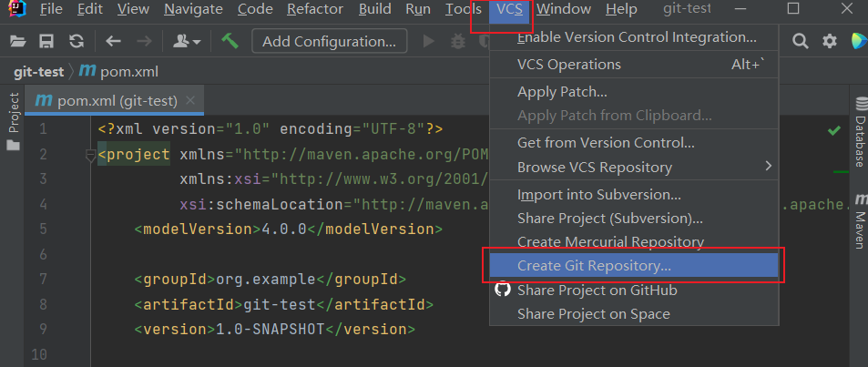Open the Refactor menu

(315, 9)
